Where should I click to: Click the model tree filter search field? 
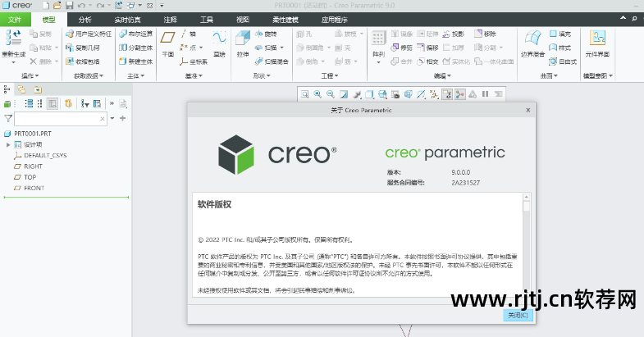[x=61, y=119]
